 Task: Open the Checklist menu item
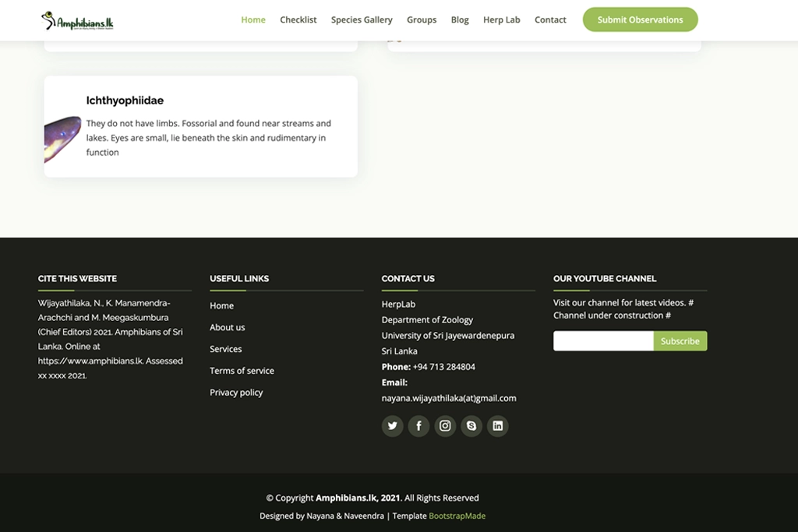point(298,20)
